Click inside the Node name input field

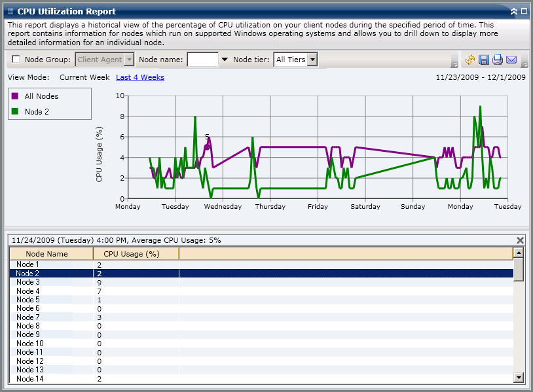(202, 60)
